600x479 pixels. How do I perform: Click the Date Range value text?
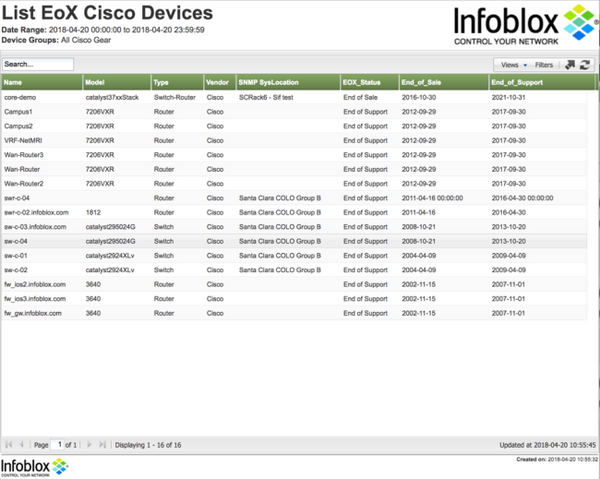pos(126,30)
